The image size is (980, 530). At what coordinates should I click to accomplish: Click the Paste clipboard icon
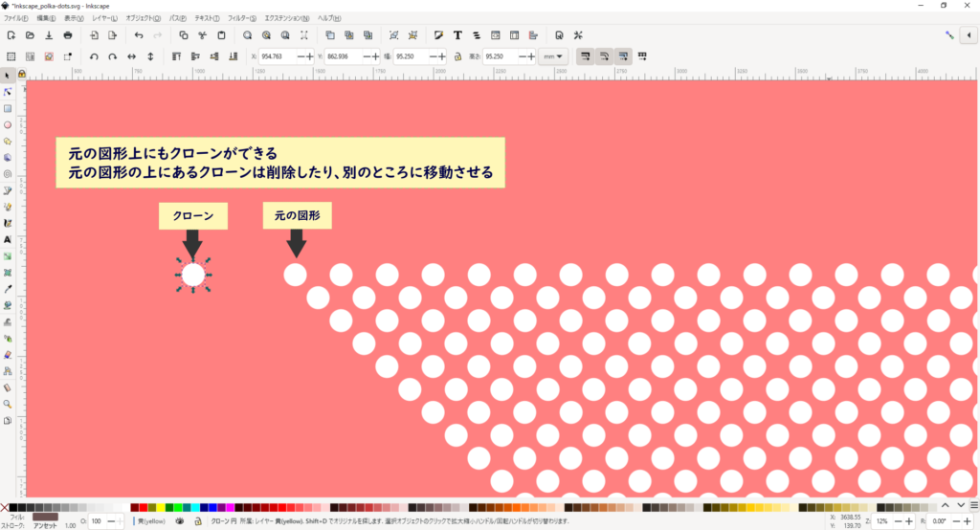coord(221,35)
